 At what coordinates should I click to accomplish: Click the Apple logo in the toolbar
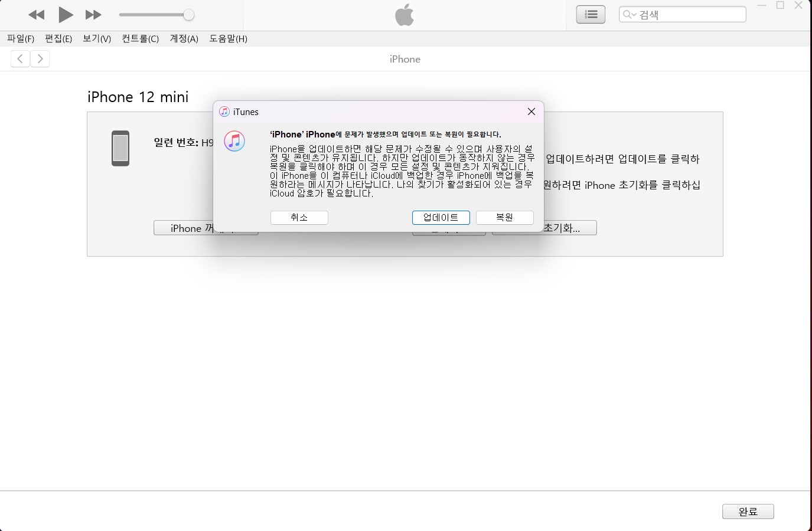(x=405, y=15)
